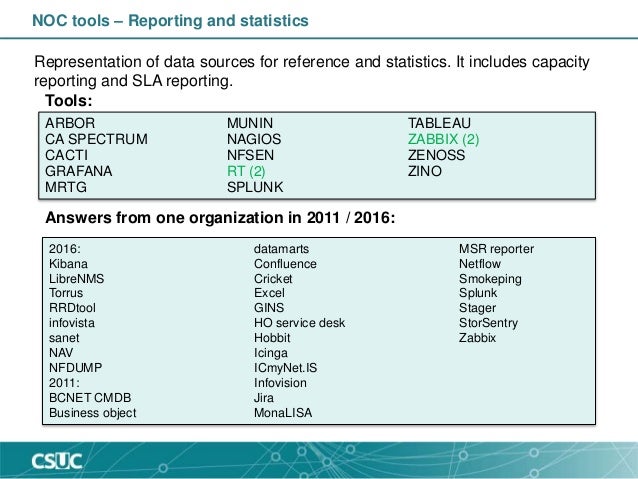Select Torrus entry

(x=66, y=293)
